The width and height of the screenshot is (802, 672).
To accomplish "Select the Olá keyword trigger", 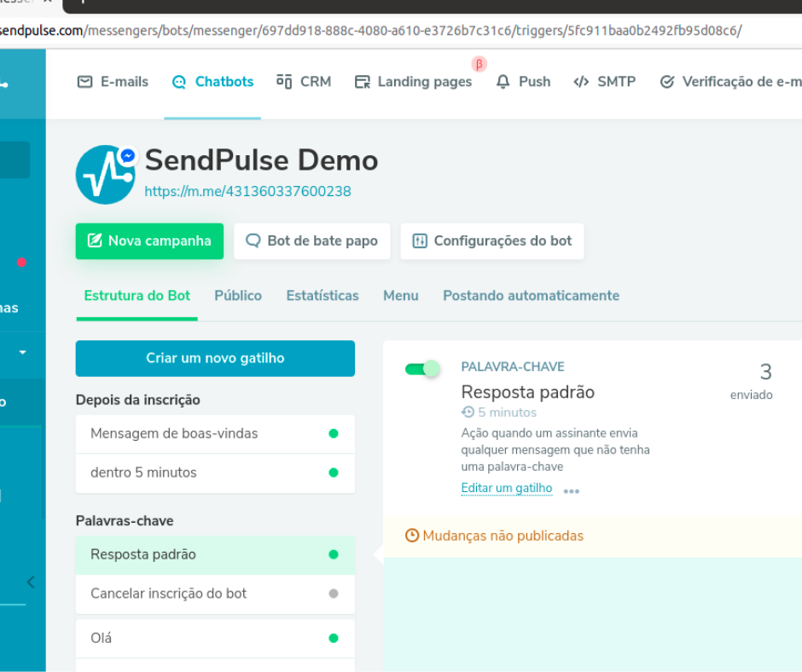I will point(215,638).
